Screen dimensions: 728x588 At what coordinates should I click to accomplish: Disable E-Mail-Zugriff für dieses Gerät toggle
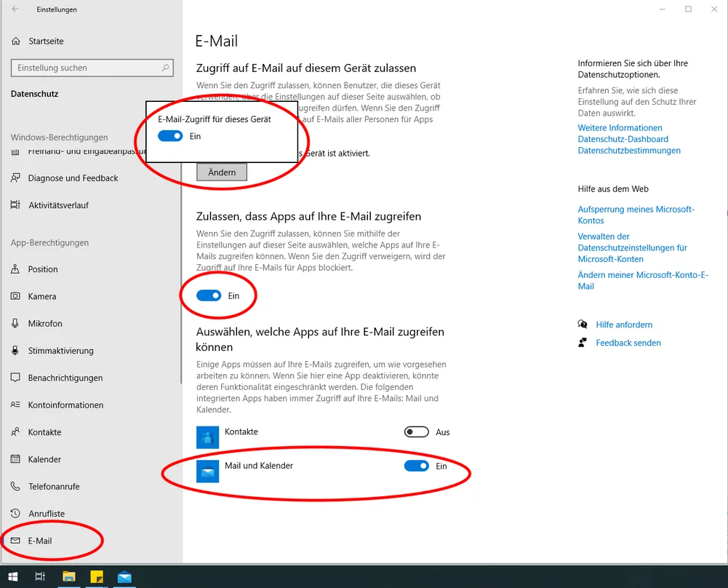(171, 136)
